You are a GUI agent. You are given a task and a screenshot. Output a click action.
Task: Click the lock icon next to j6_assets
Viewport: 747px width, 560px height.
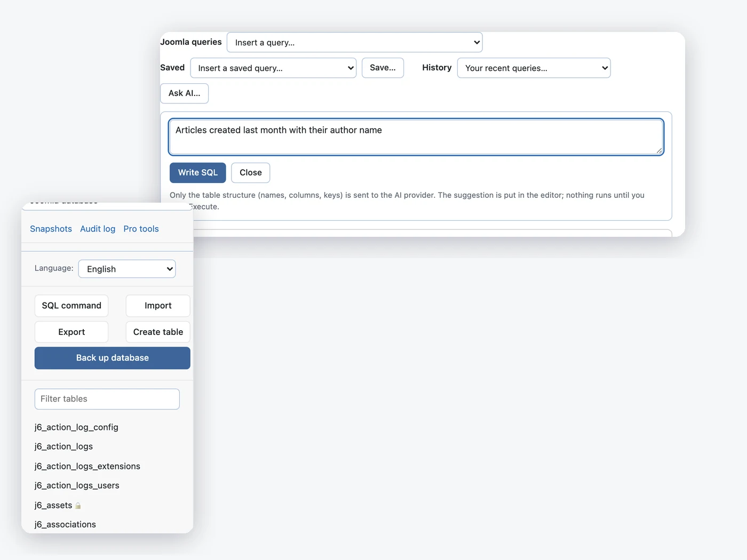(x=78, y=506)
